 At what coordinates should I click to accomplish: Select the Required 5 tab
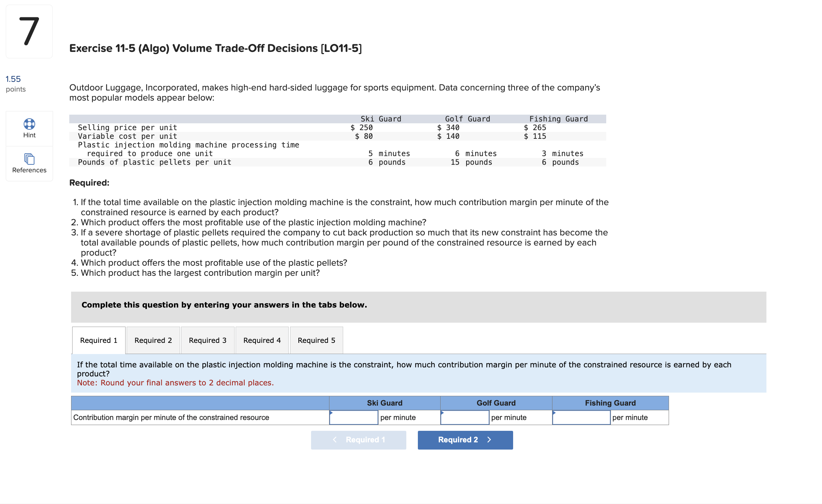[316, 340]
